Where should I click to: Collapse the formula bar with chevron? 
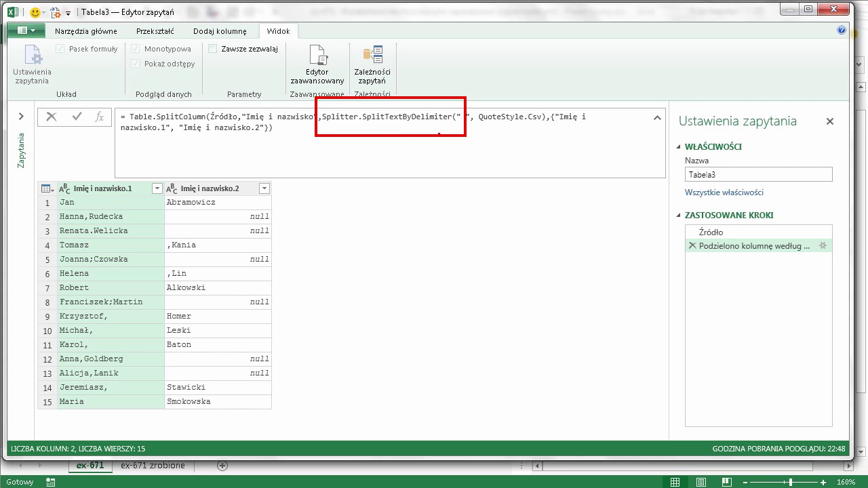pos(657,118)
